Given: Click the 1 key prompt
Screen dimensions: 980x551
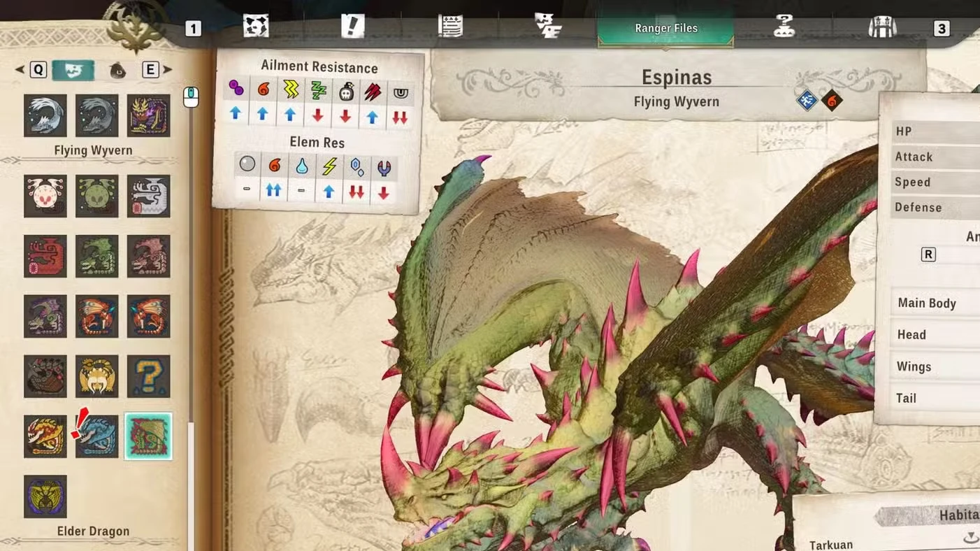Looking at the screenshot, I should pyautogui.click(x=193, y=29).
